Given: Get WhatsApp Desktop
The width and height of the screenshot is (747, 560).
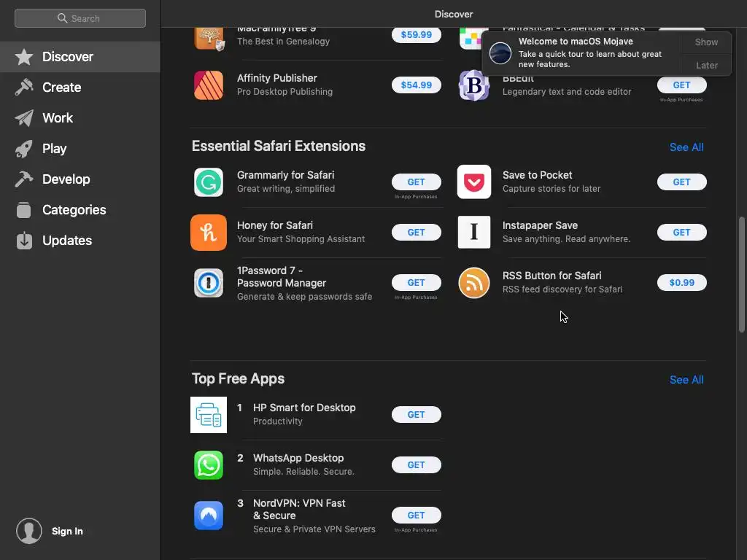Looking at the screenshot, I should point(417,465).
